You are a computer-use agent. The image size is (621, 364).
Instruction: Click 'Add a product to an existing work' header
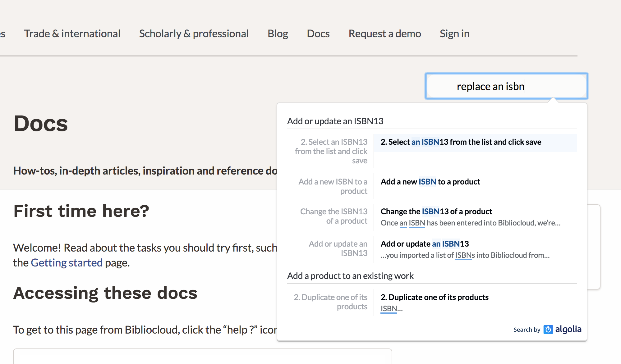click(350, 276)
